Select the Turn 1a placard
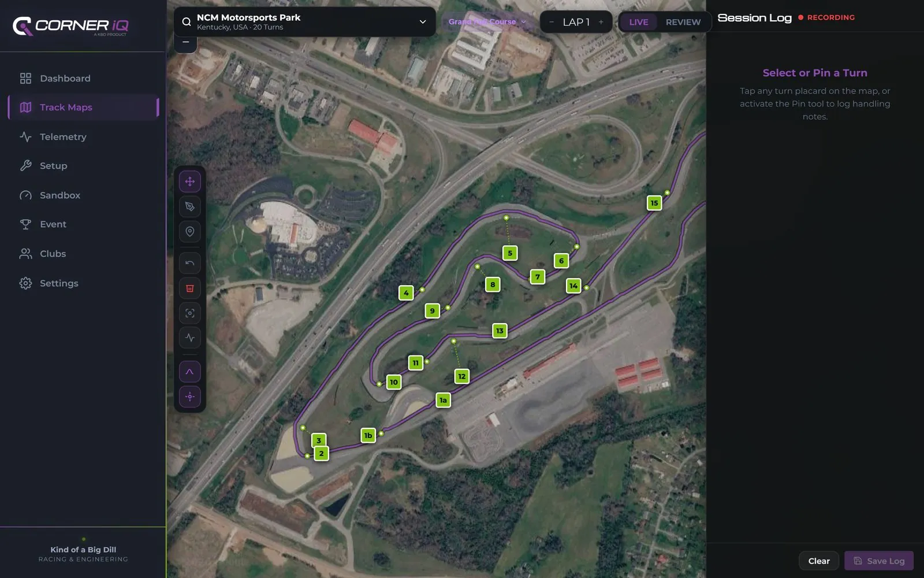Image resolution: width=924 pixels, height=578 pixels. pyautogui.click(x=443, y=400)
